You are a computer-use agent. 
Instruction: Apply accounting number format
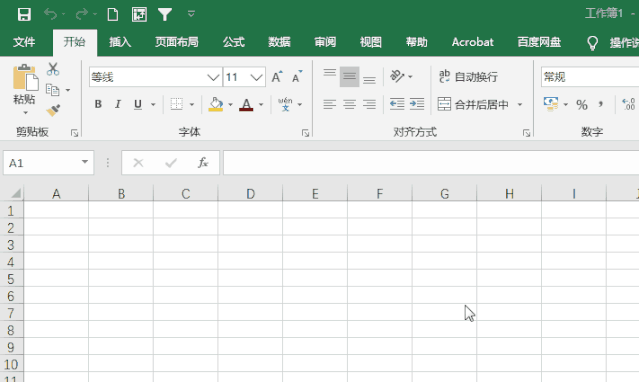[x=551, y=104]
